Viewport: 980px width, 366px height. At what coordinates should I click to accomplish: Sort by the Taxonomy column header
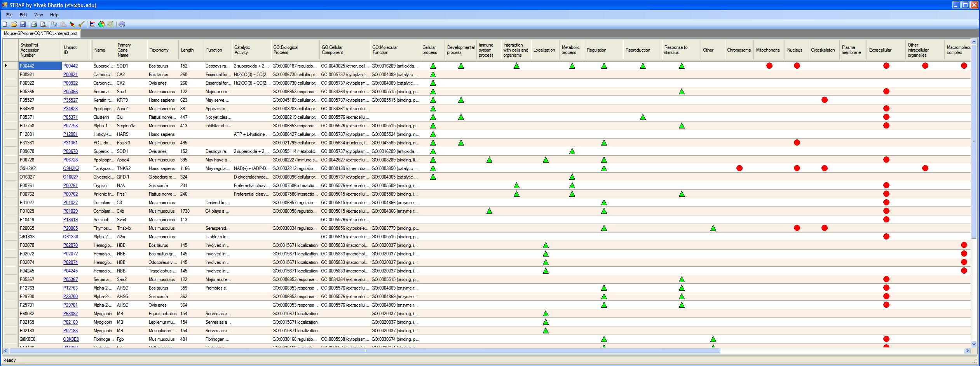(x=163, y=50)
